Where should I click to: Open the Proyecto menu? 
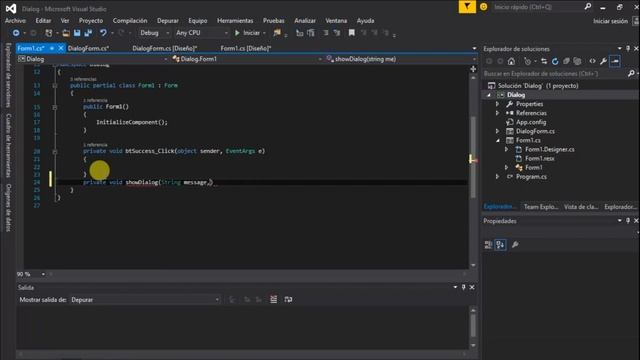91,20
